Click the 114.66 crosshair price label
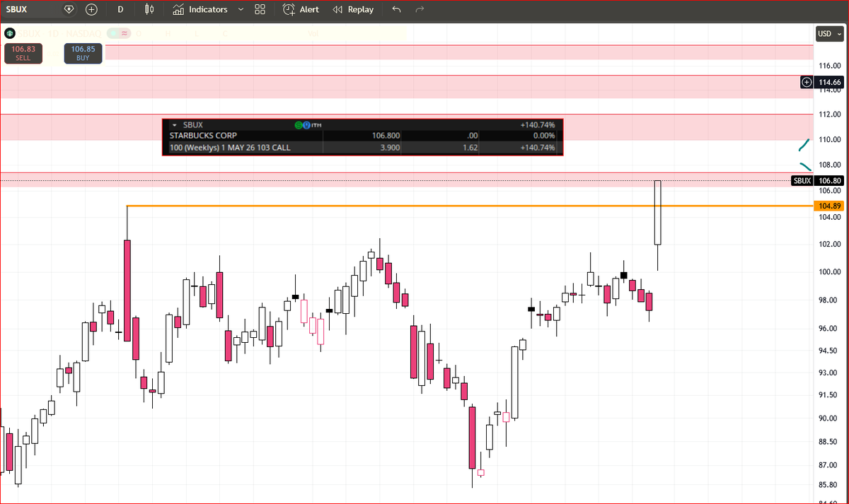849x504 pixels. point(828,83)
